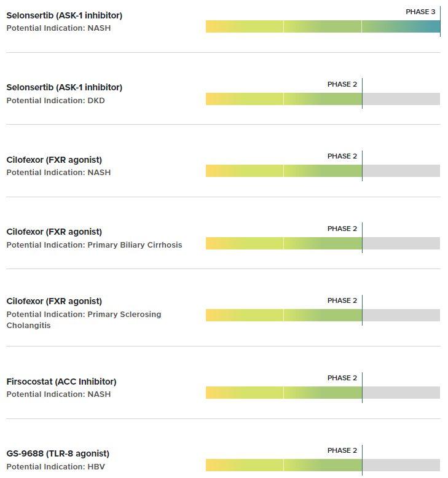Click the GS-9688 HBV progress bar
The image size is (448, 478).
pyautogui.click(x=323, y=465)
